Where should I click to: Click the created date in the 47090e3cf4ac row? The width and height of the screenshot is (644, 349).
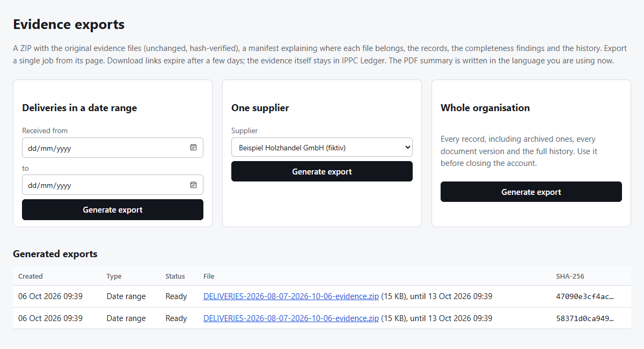tap(50, 296)
